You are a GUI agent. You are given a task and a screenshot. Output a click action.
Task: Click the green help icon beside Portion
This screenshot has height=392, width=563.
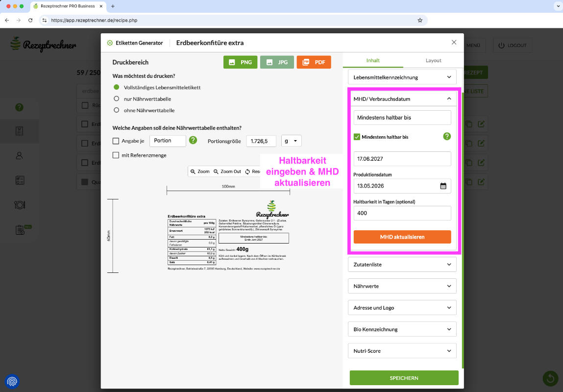point(193,140)
